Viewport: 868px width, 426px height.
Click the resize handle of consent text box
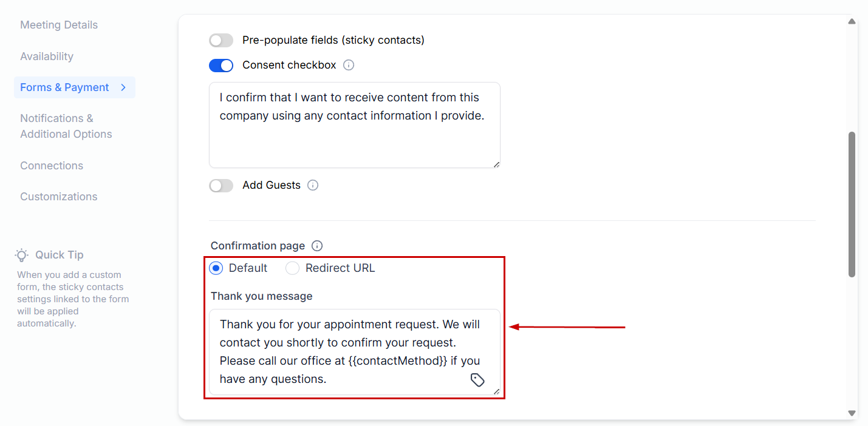click(x=496, y=164)
